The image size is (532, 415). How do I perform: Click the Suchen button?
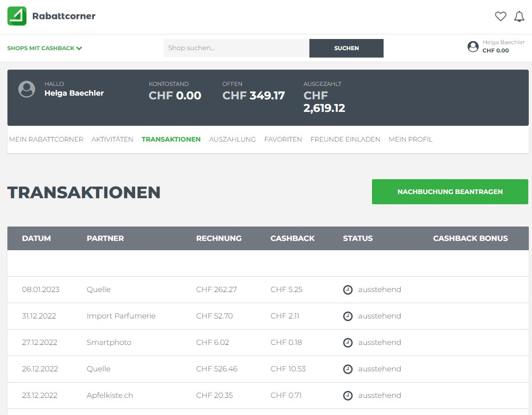click(x=346, y=48)
